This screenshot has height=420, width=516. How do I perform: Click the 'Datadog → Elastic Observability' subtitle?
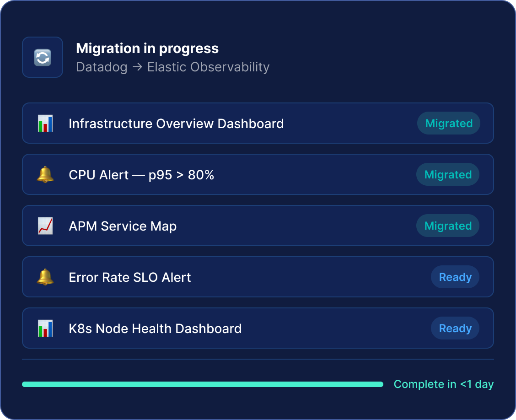[x=172, y=67]
